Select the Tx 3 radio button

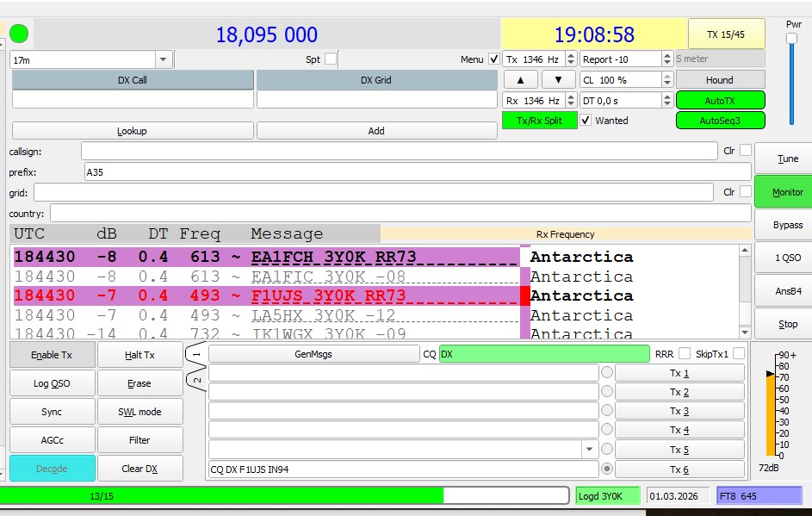pos(607,410)
